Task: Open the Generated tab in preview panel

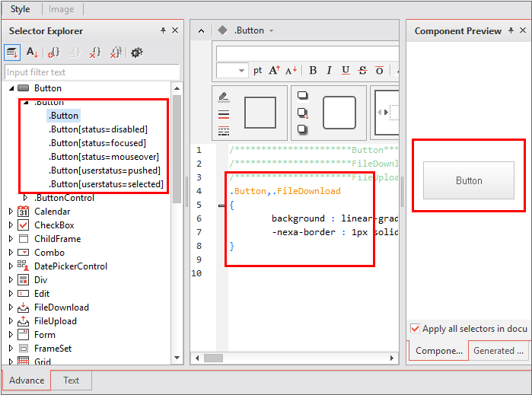Action: click(x=499, y=351)
